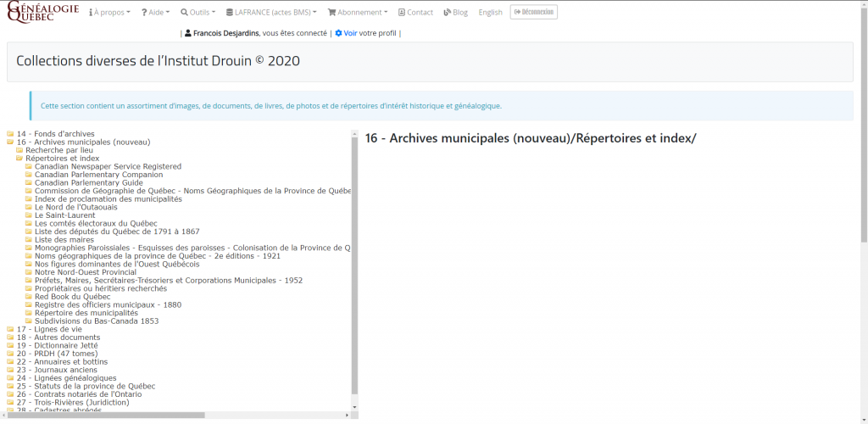Click folder icon of 19 - Dictionnaire Jetté
This screenshot has height=424, width=868.
[10, 346]
